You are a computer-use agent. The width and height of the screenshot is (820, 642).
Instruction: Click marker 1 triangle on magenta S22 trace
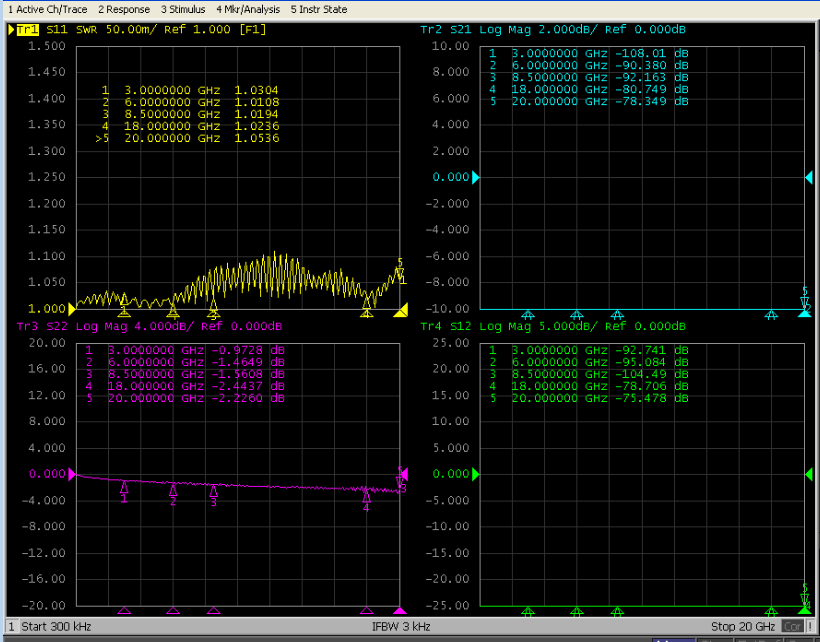[124, 487]
